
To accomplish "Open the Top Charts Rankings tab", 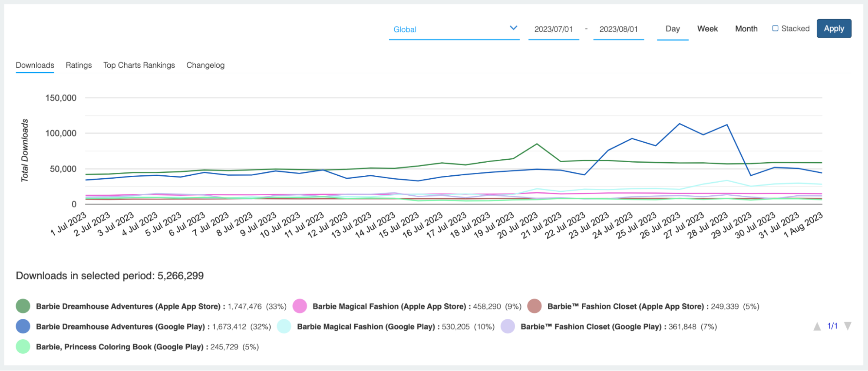I will pyautogui.click(x=139, y=65).
